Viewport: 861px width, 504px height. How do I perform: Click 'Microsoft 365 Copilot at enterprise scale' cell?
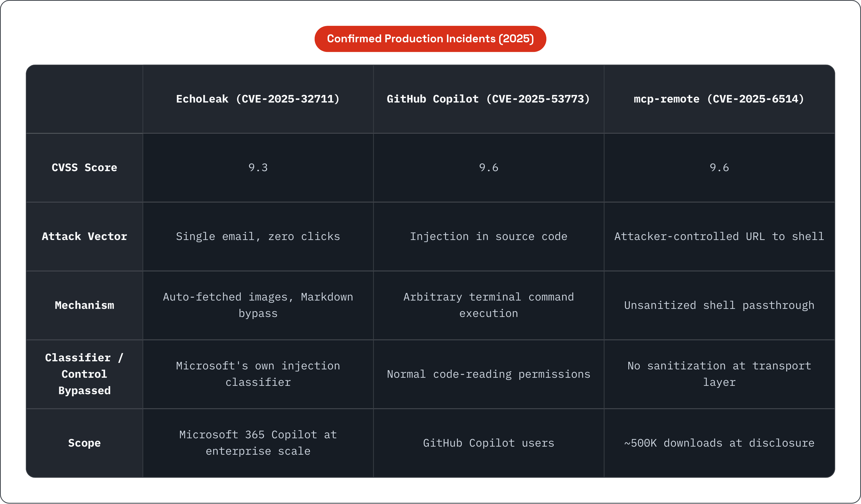tap(258, 443)
